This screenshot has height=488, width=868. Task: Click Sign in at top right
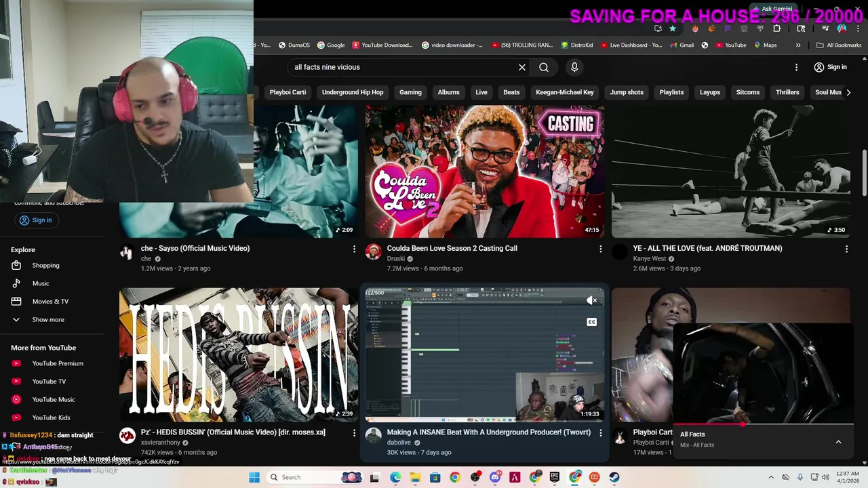point(830,67)
